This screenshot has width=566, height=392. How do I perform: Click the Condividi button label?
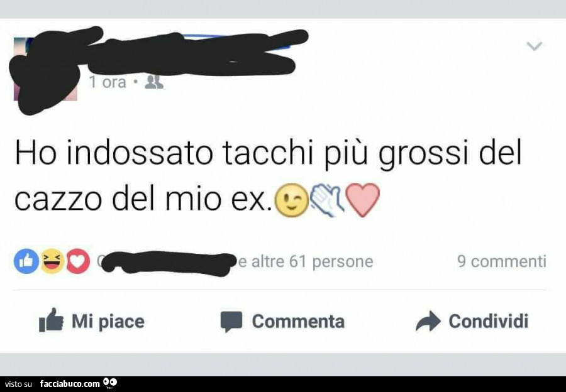(x=489, y=321)
